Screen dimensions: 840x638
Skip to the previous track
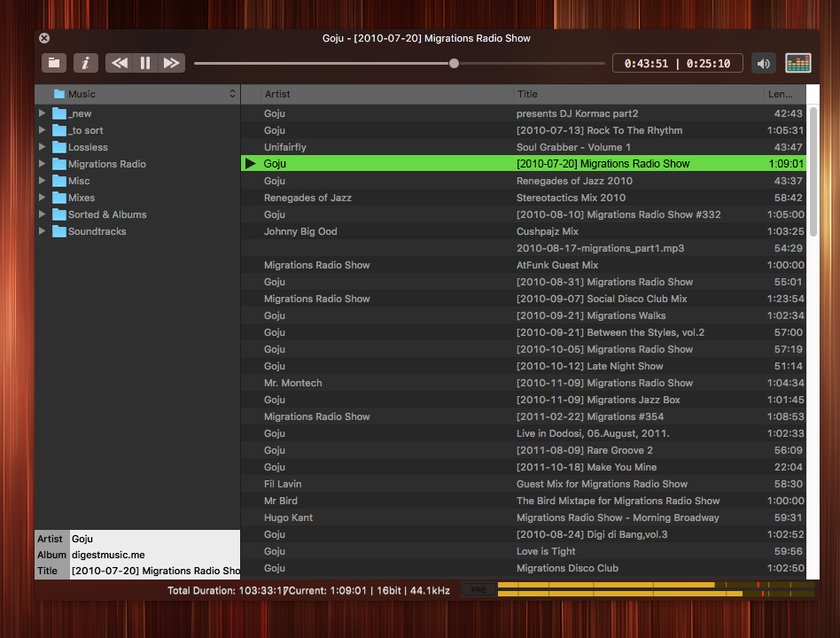click(x=119, y=63)
